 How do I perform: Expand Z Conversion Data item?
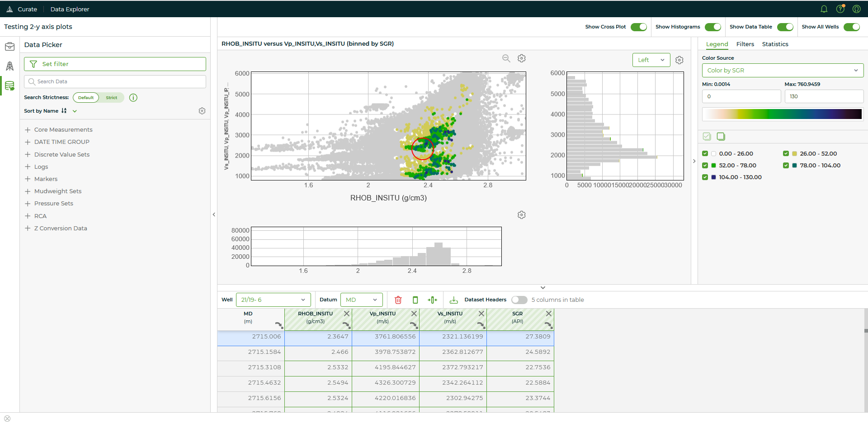[x=28, y=229]
